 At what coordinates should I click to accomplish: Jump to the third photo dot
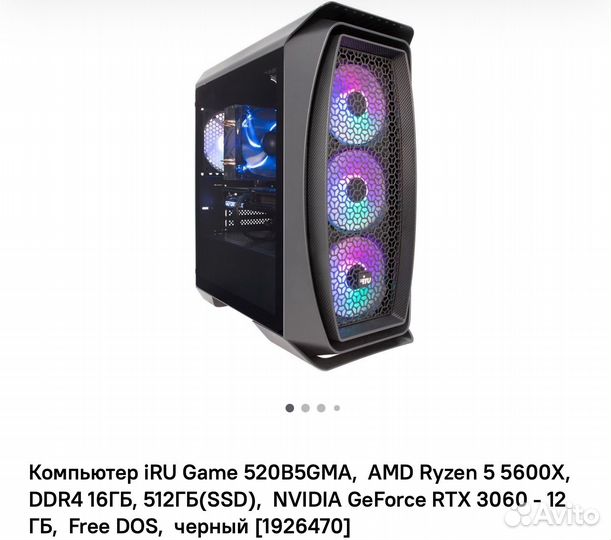[321, 408]
